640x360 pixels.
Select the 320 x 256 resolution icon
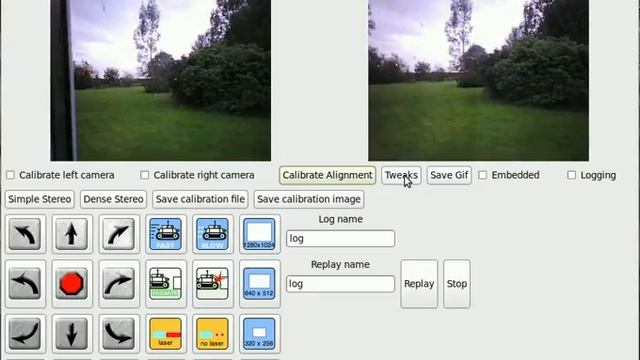pyautogui.click(x=260, y=334)
